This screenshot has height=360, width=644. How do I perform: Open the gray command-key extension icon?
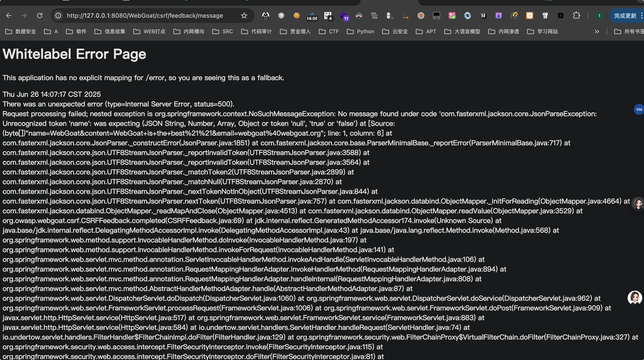click(281, 16)
